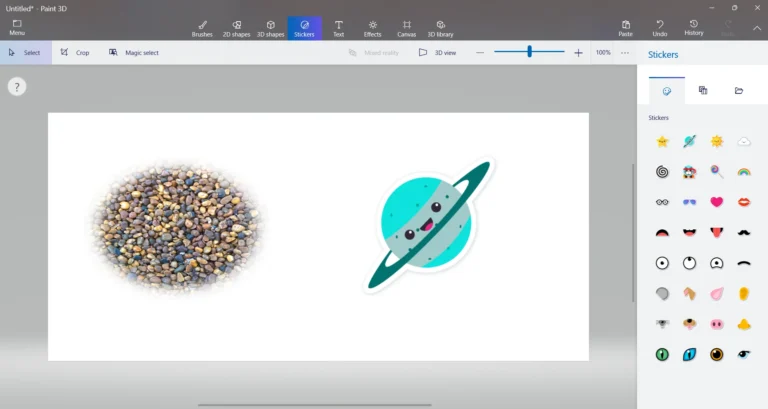This screenshot has height=409, width=768.
Task: Pick the planet sticker in the panel
Action: pos(689,142)
